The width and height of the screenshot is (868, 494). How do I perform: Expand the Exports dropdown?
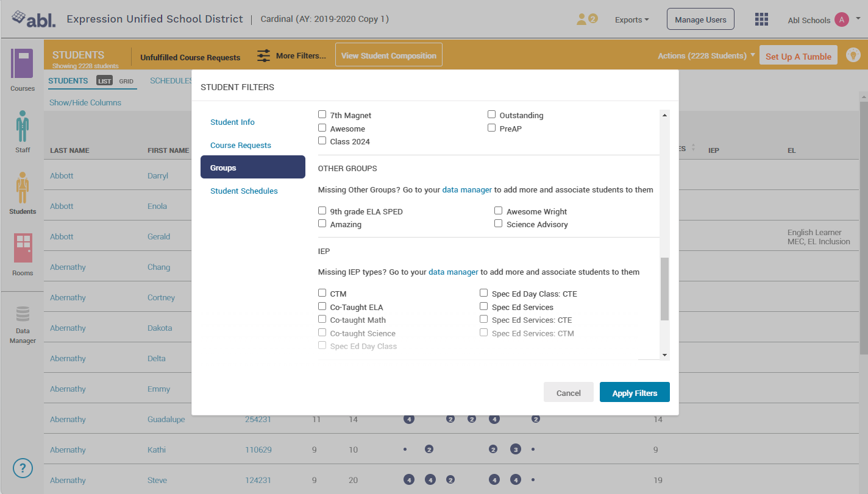click(631, 20)
